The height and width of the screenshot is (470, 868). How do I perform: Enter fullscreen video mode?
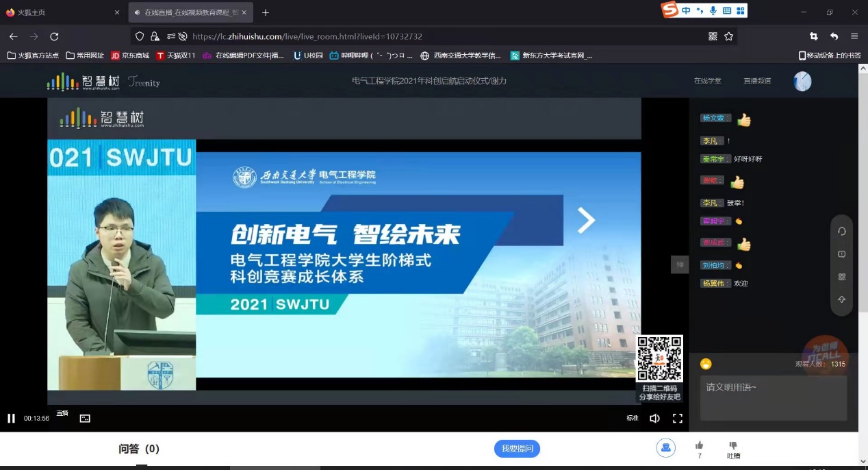tap(677, 418)
